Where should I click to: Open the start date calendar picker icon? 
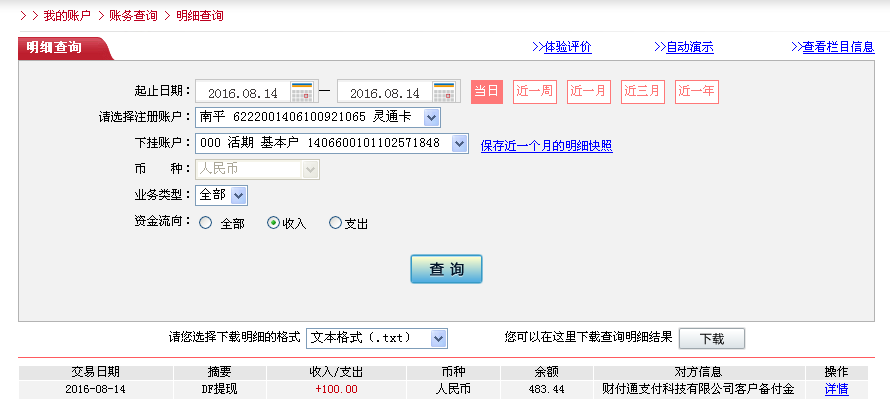tap(302, 92)
